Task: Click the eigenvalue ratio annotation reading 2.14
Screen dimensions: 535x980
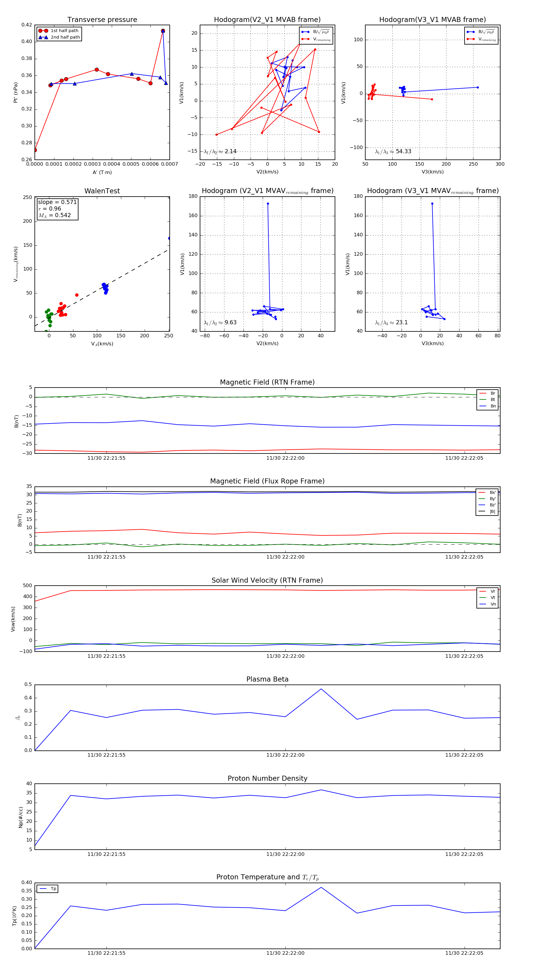Action: [x=220, y=151]
